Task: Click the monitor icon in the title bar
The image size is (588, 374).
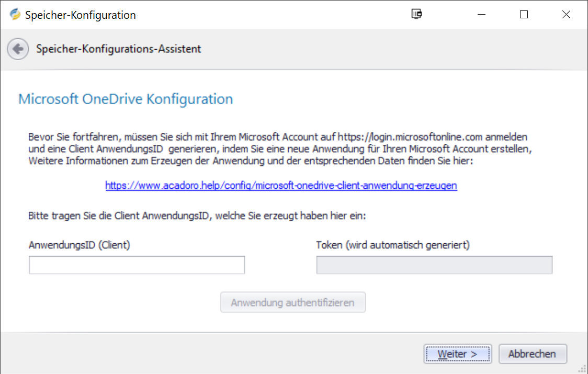Action: click(416, 15)
